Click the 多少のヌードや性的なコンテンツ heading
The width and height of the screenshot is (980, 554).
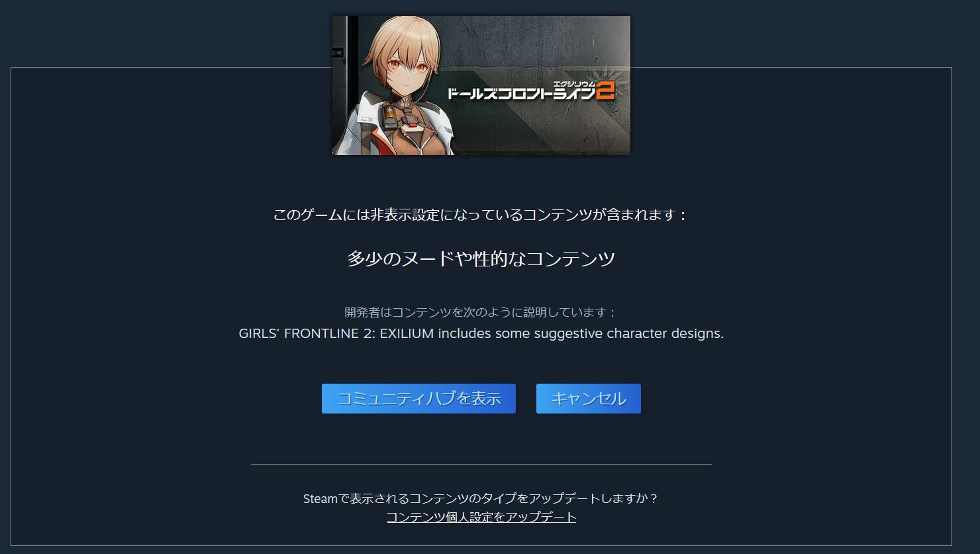[x=481, y=258]
